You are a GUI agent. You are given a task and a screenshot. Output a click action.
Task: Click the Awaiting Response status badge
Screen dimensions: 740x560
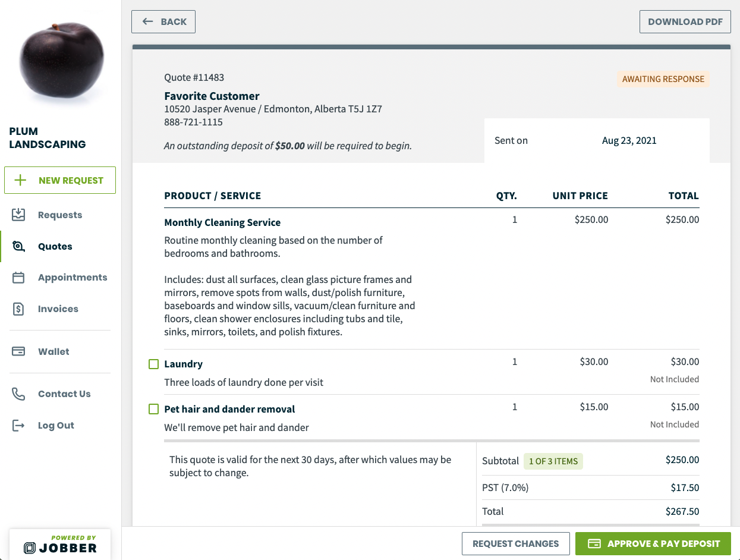click(663, 79)
